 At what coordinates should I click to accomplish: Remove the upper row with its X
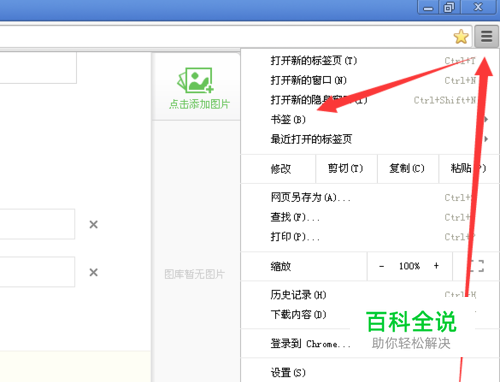(x=94, y=224)
